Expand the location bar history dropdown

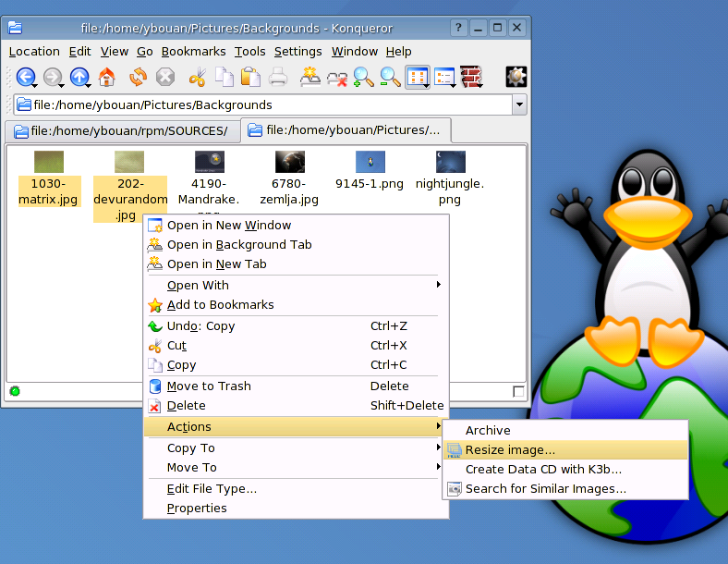[x=519, y=105]
